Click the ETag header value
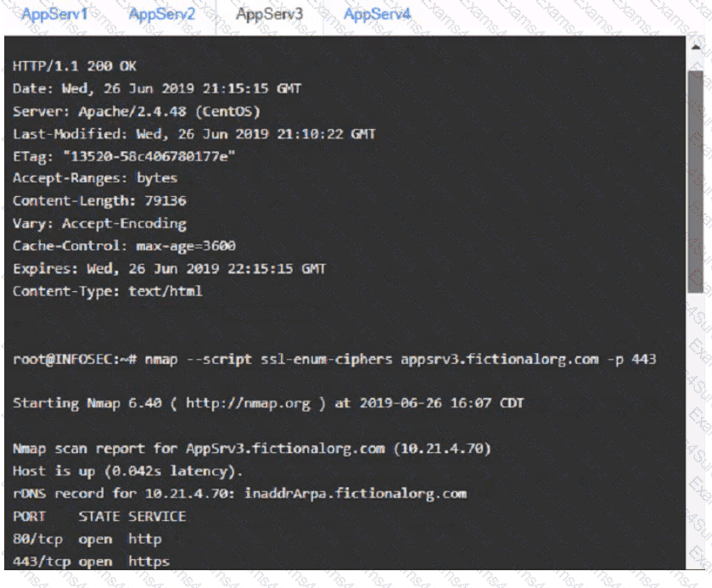This screenshot has height=588, width=712. coord(149,156)
